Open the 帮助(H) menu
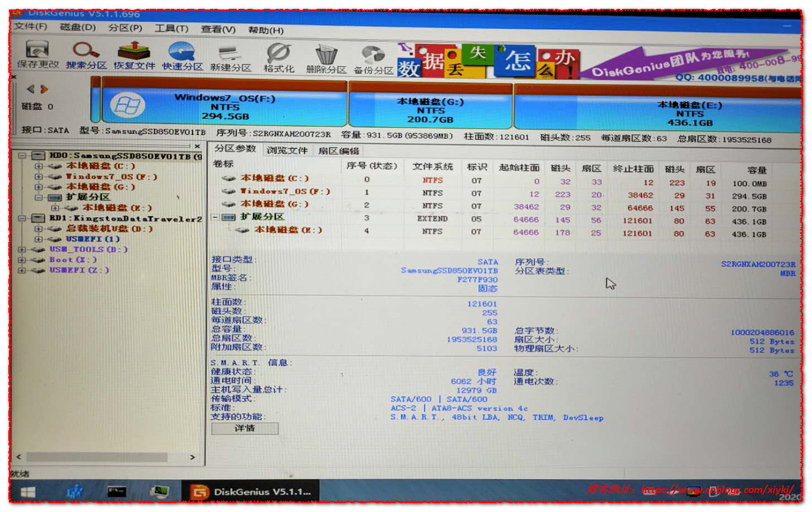 [265, 30]
